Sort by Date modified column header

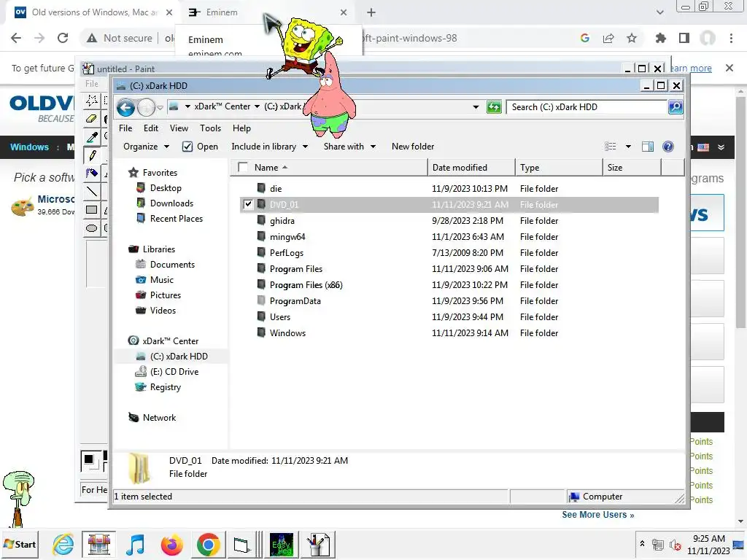pos(471,167)
